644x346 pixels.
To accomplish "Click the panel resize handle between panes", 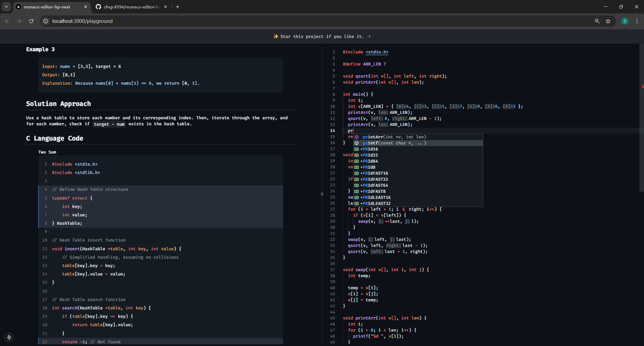I will click(322, 194).
